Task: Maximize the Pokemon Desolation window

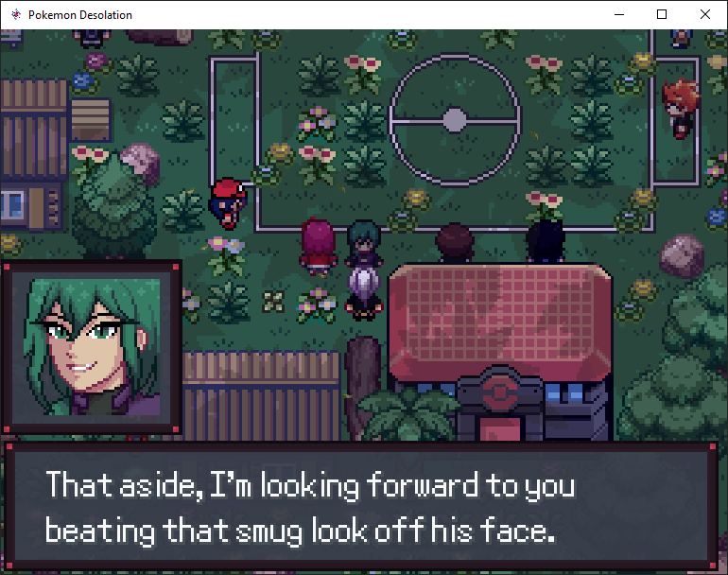Action: click(662, 14)
